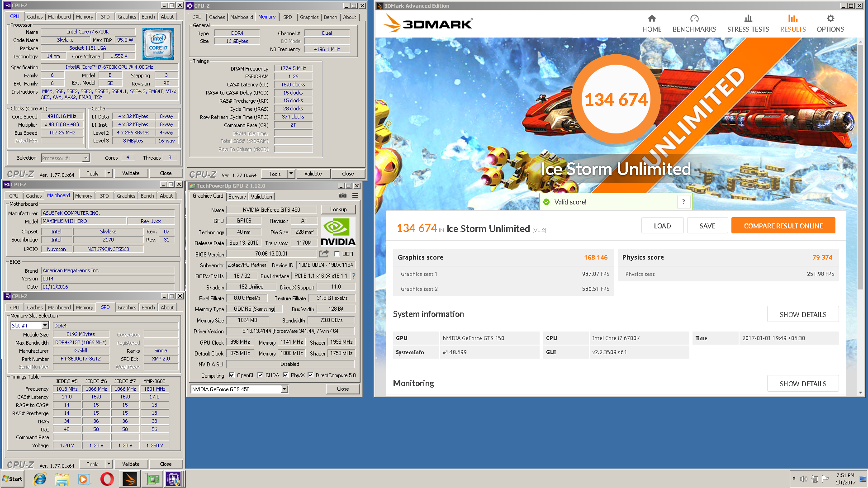Select the Bench tab in SPD CPU-Z window

148,308
